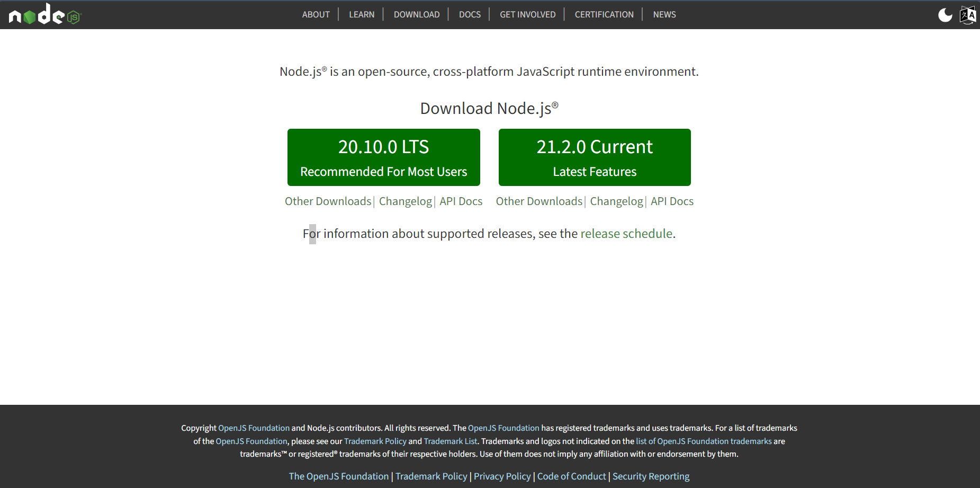
Task: Download the 21.2.0 Current version
Action: (595, 157)
